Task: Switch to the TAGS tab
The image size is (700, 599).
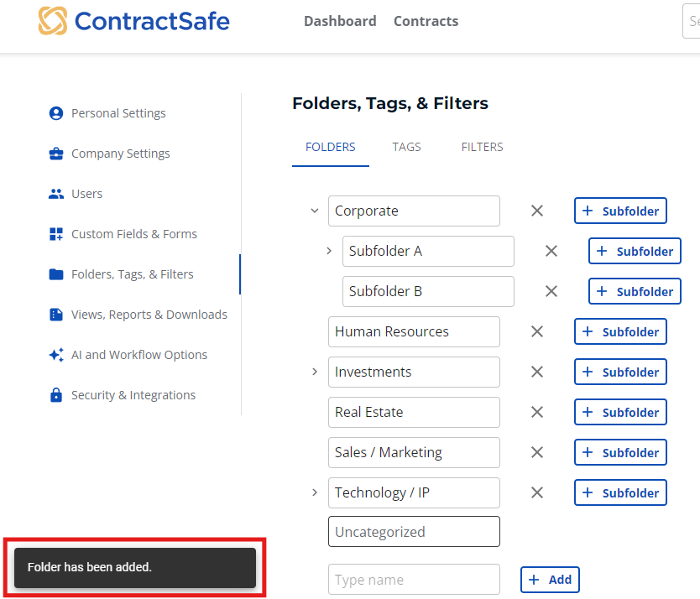Action: click(406, 146)
